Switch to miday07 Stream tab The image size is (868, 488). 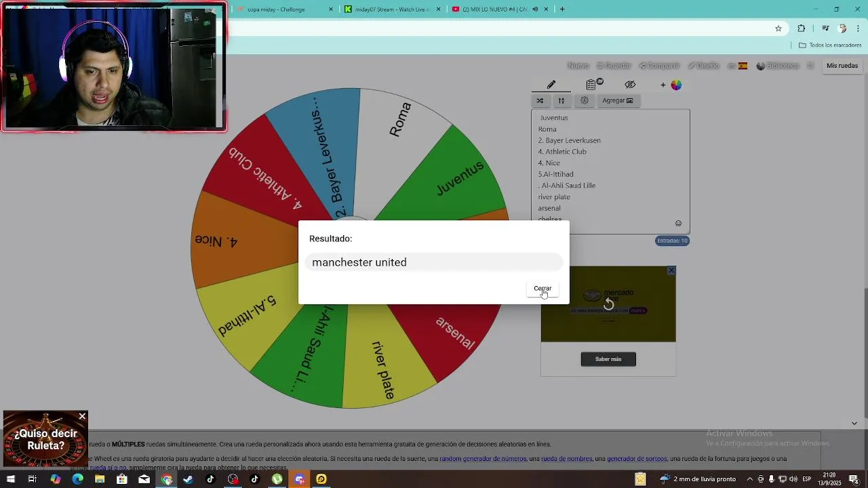coord(392,9)
